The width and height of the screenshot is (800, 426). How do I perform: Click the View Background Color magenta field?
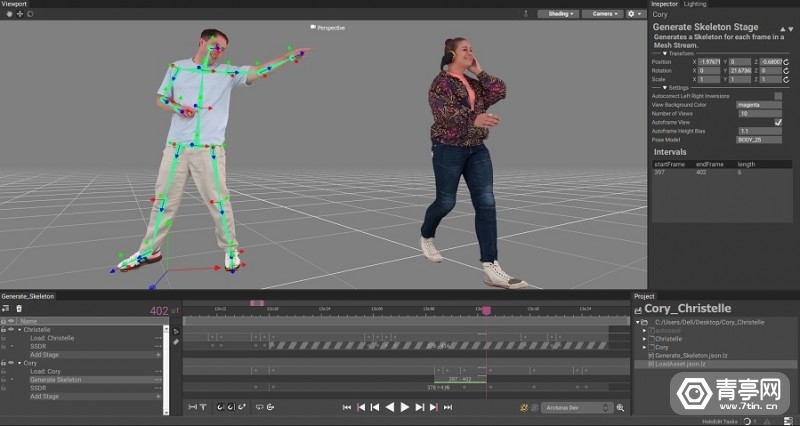759,105
